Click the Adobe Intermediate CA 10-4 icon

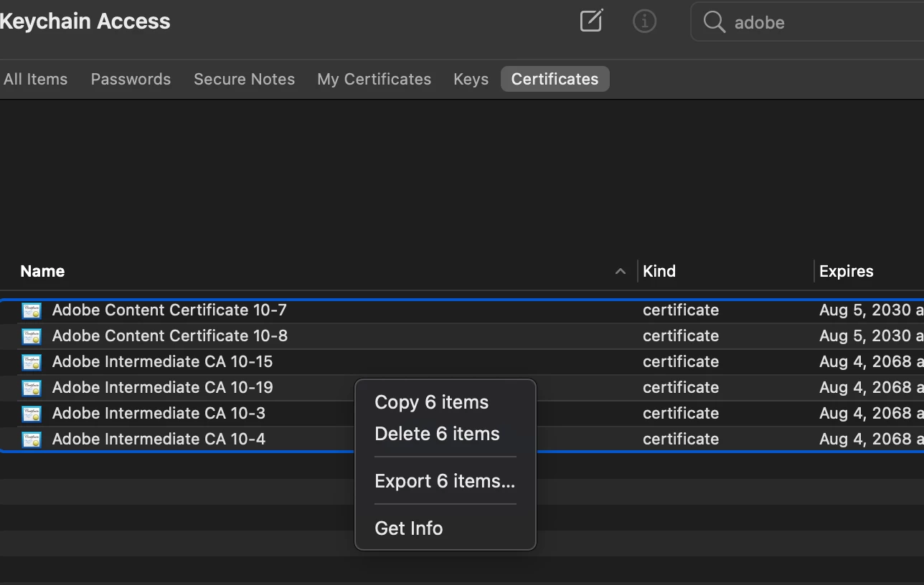(32, 439)
